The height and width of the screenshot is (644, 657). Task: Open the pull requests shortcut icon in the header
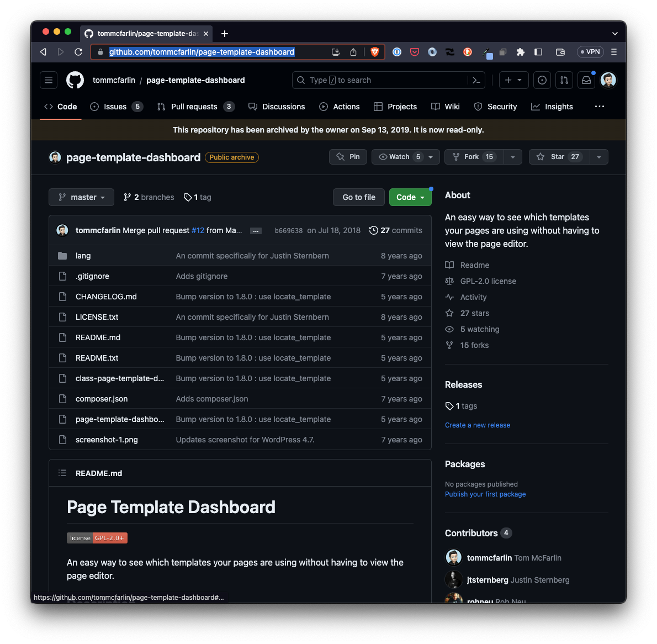(x=564, y=80)
